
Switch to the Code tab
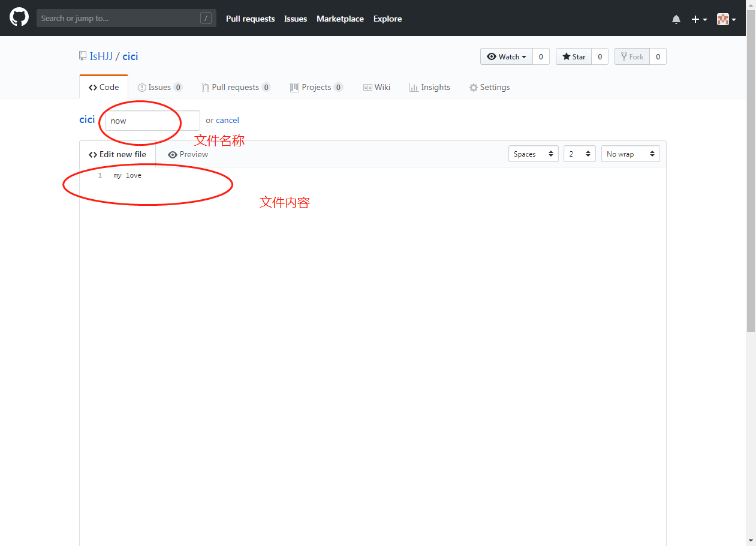coord(104,87)
